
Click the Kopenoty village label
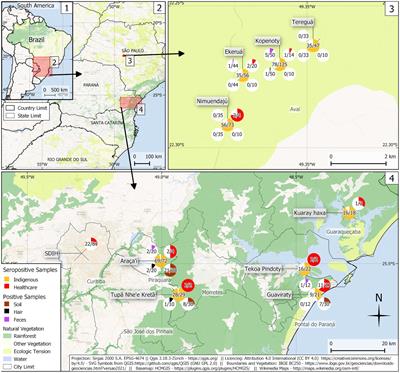tap(268, 40)
